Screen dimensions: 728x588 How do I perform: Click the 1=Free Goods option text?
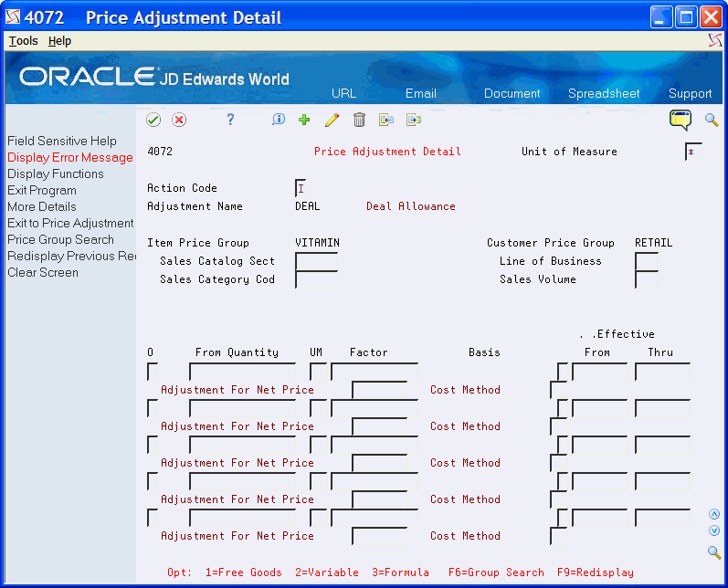tap(244, 572)
